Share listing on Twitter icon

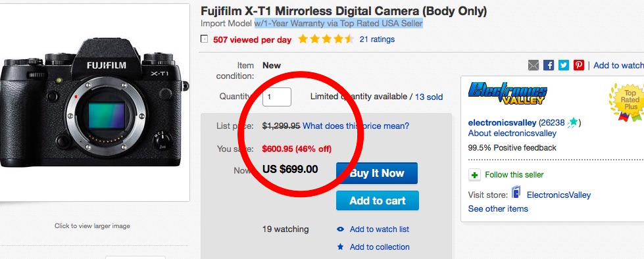pos(564,65)
